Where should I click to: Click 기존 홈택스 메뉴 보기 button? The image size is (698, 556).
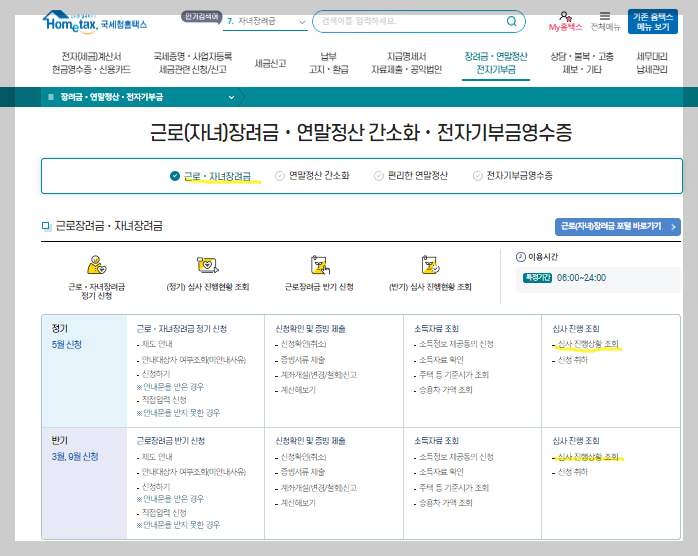[653, 21]
